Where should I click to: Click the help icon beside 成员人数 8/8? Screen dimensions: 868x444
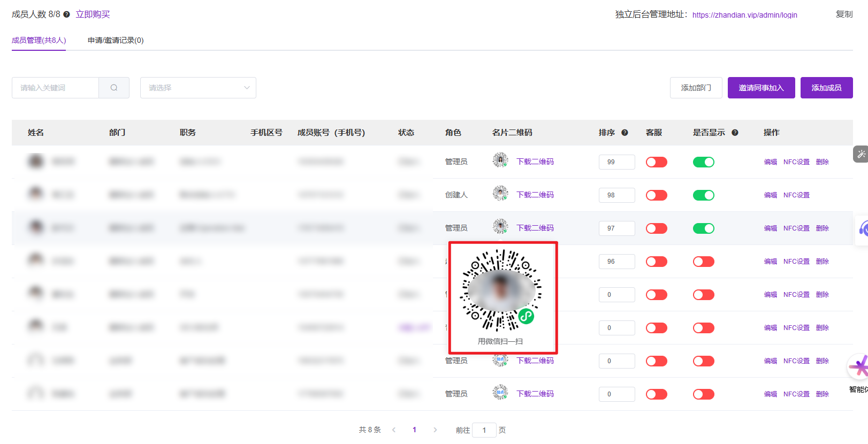point(66,14)
